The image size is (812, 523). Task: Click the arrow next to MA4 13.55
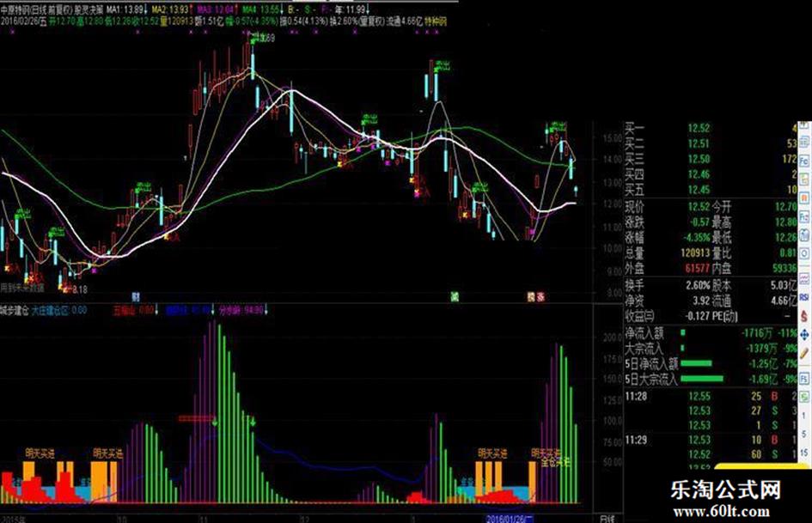282,9
